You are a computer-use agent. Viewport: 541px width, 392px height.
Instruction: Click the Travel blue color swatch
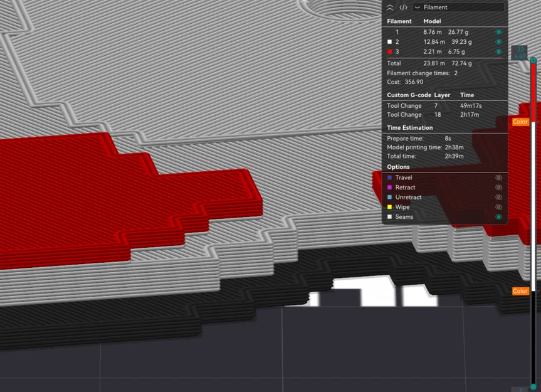pos(389,177)
